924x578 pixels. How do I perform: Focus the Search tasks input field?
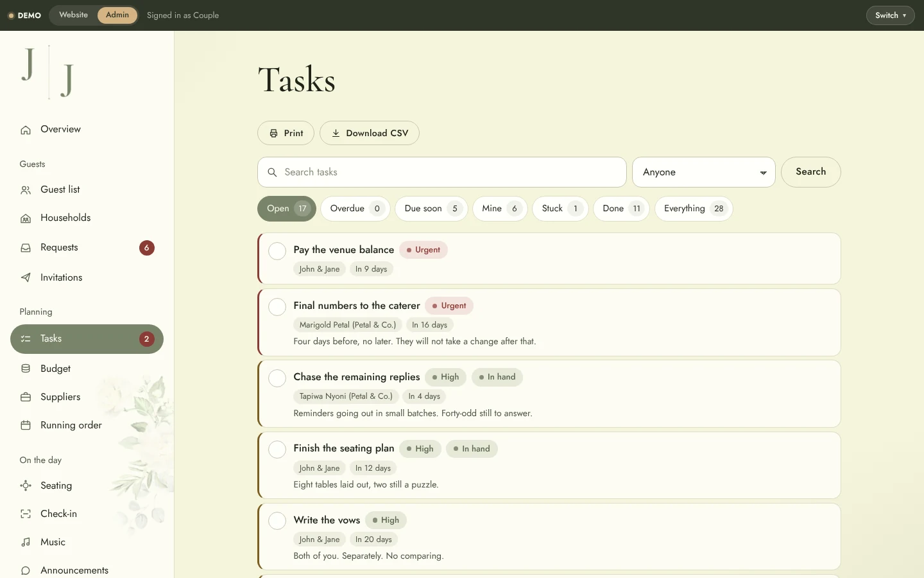click(442, 172)
